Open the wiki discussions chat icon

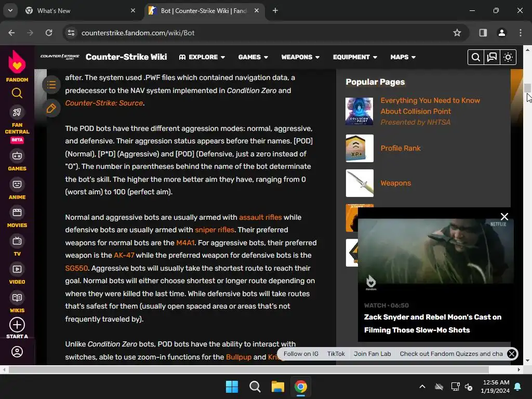tap(491, 57)
